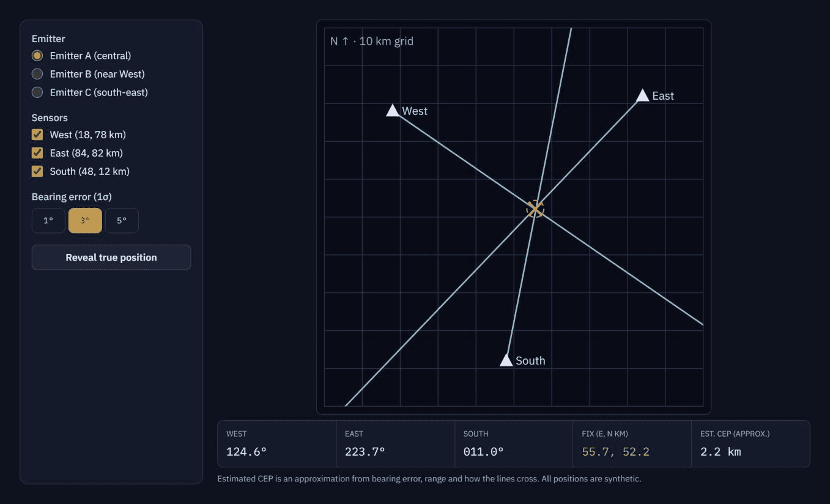Screen dimensions: 830x504
Task: Click the West label on the map
Action: tap(415, 111)
